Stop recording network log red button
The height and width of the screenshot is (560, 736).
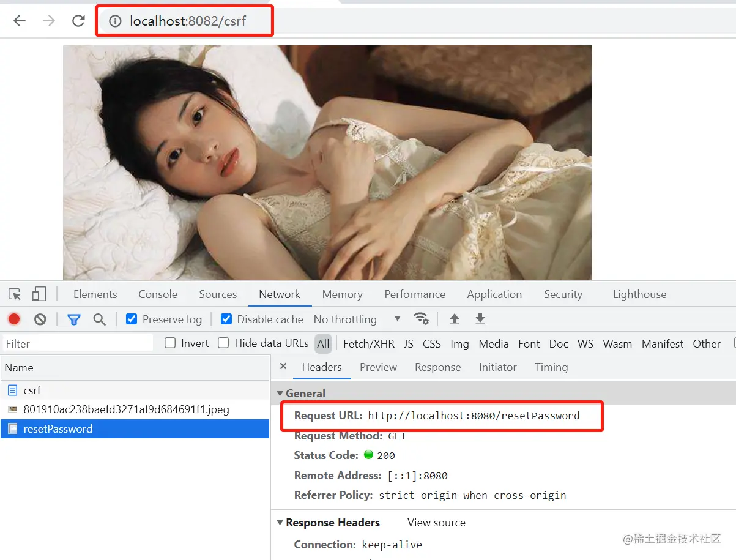pyautogui.click(x=14, y=319)
